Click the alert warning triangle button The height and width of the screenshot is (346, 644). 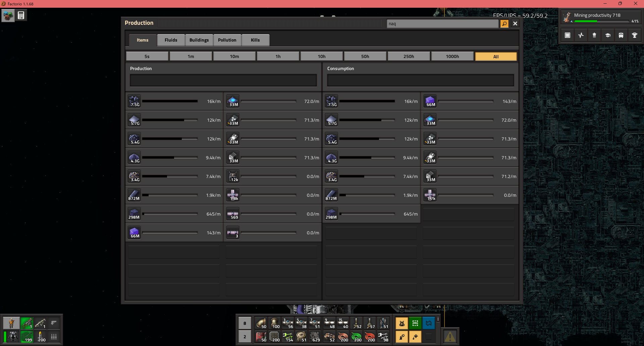coord(450,336)
